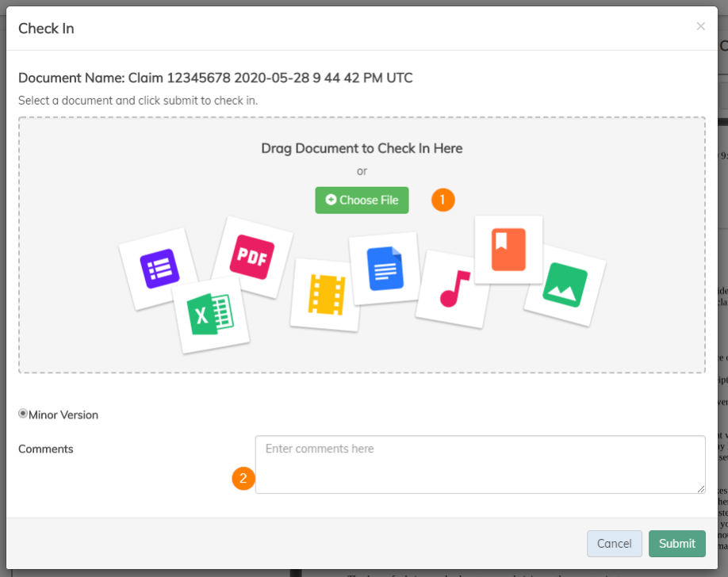Click the orange step 2 marker
The height and width of the screenshot is (577, 728).
[243, 479]
